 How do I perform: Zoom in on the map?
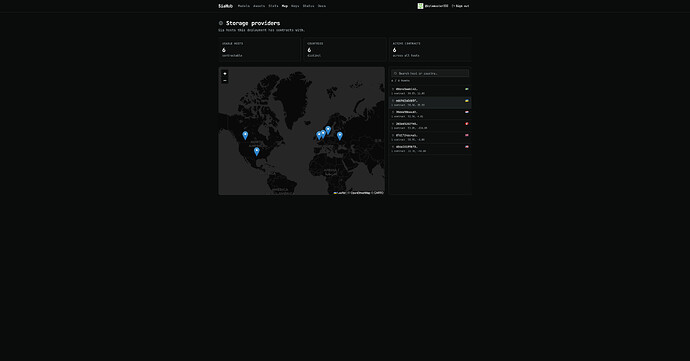point(224,74)
